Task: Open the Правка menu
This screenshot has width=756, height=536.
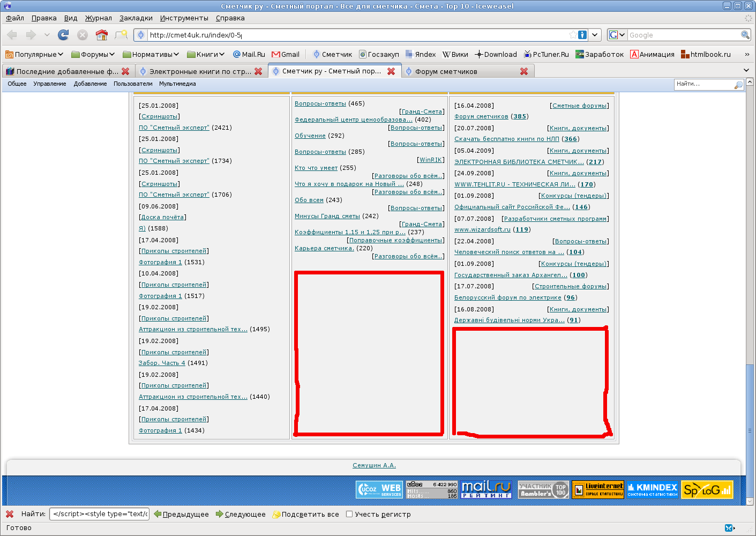Action: tap(44, 18)
